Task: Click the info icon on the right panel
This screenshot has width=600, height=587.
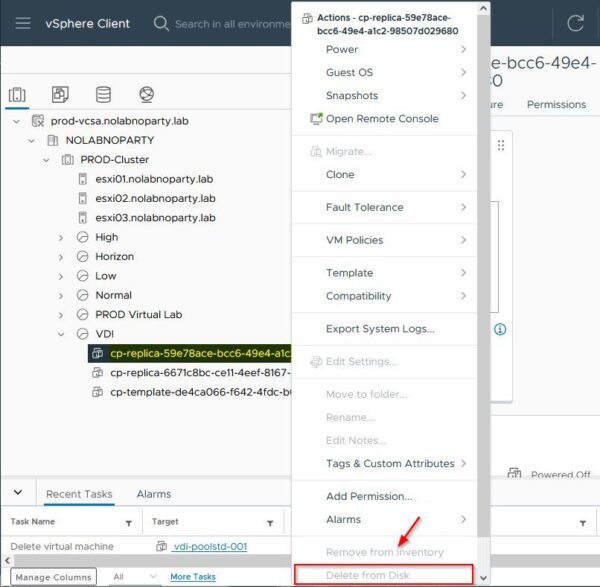Action: (x=500, y=329)
